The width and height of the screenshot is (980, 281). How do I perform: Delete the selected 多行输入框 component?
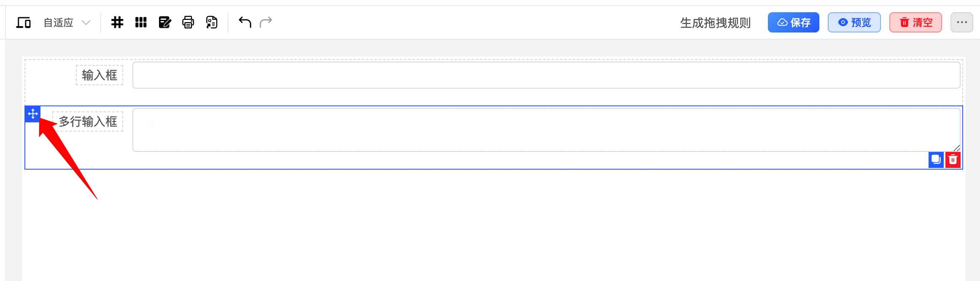953,160
